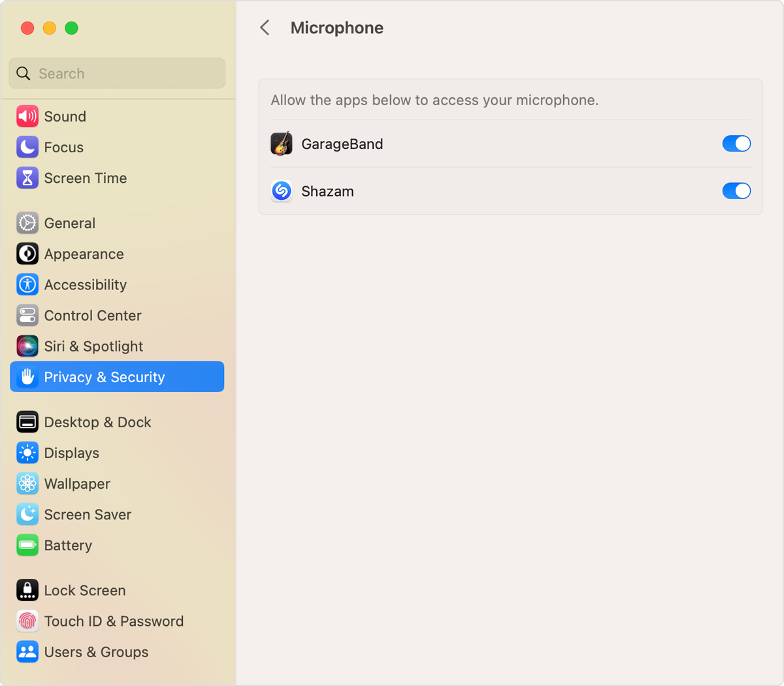Viewport: 784px width, 686px height.
Task: Click the Sound speaker icon in sidebar
Action: (x=27, y=116)
